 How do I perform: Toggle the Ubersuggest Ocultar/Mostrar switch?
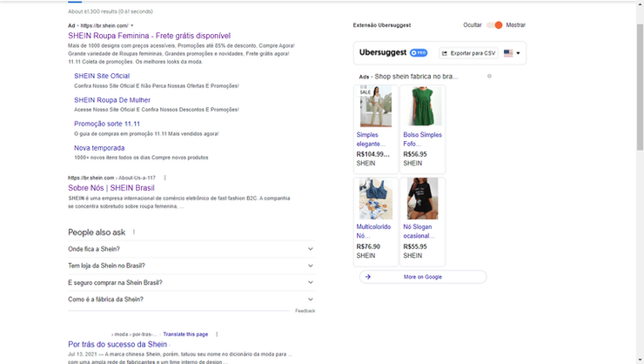[494, 25]
